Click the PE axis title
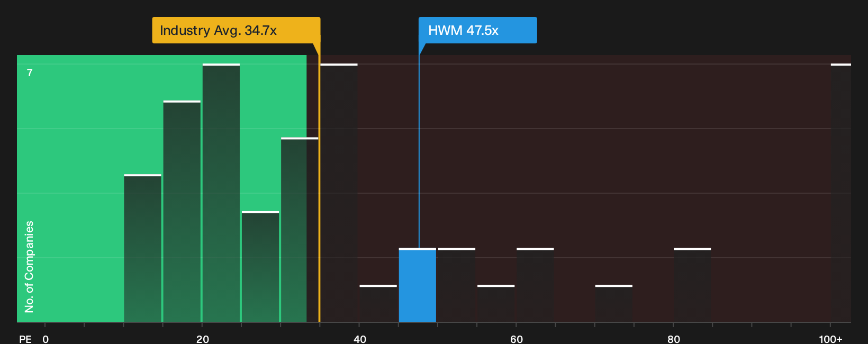This screenshot has width=868, height=344. [25, 339]
